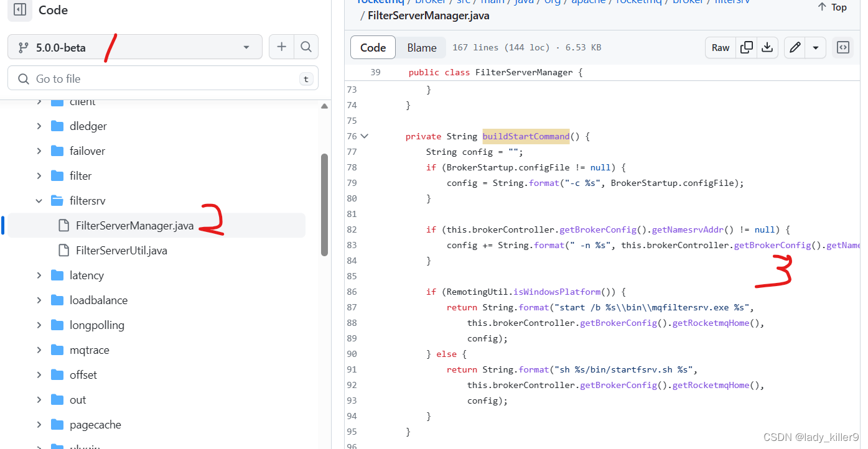Click line number 91
The height and width of the screenshot is (449, 868).
click(x=352, y=369)
